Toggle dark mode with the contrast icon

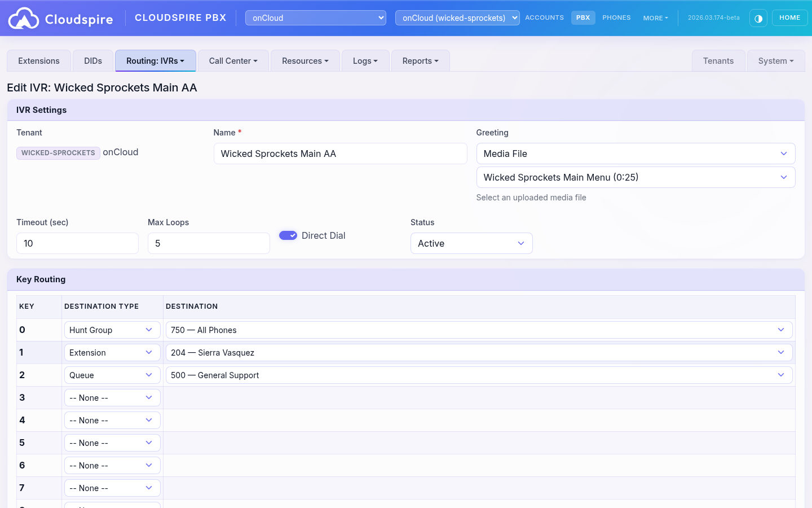pyautogui.click(x=758, y=17)
